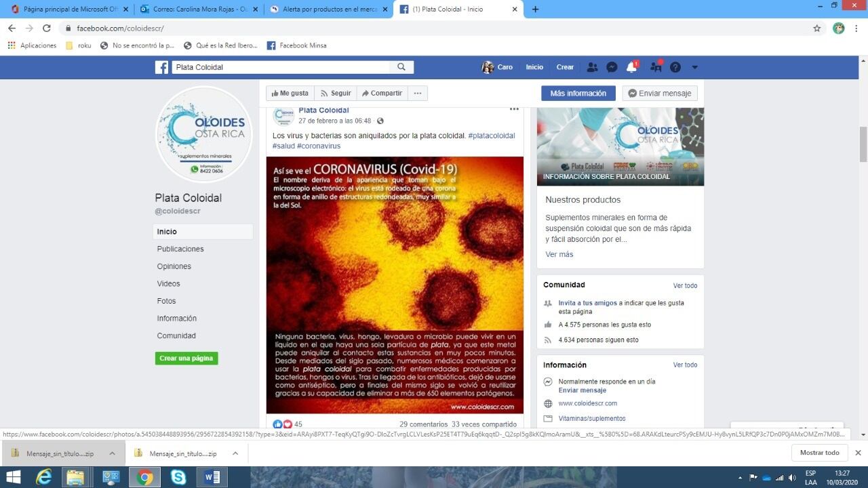Image resolution: width=868 pixels, height=488 pixels.
Task: Open the notifications bell icon
Action: (631, 66)
